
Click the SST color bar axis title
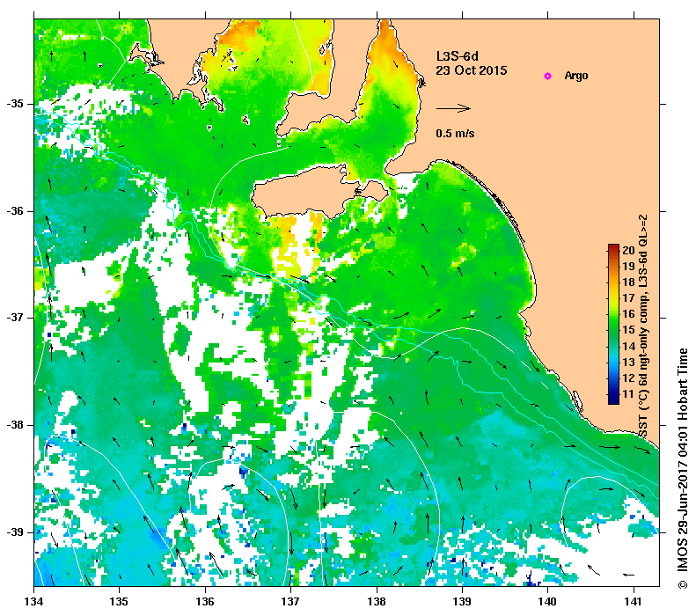coord(643,326)
